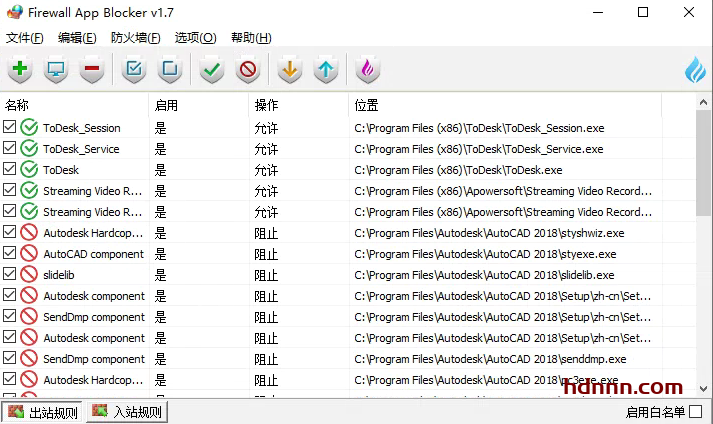Switch to the 出站规则 outbound tab

pos(42,412)
